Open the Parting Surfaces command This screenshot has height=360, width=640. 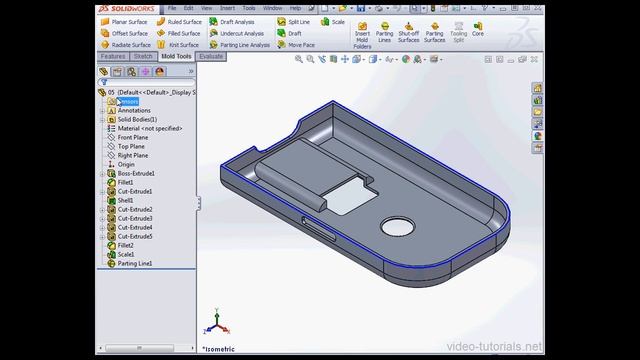pos(434,32)
